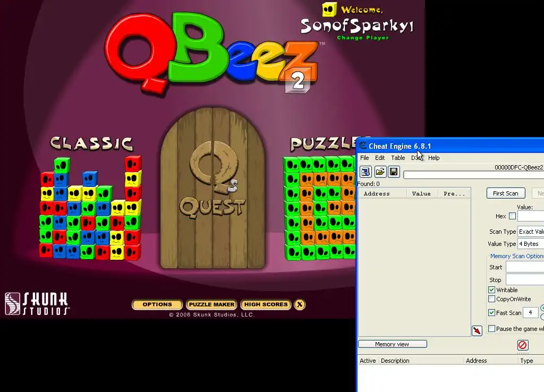544x392 pixels.
Task: Open the Table menu
Action: coord(398,158)
